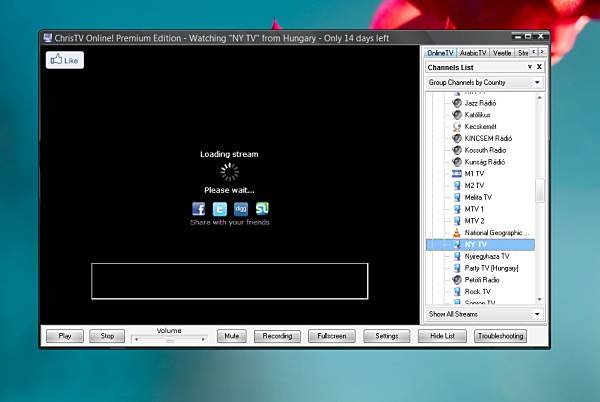The height and width of the screenshot is (402, 600).
Task: Click the channel list scrollbar down arrow
Action: (540, 299)
